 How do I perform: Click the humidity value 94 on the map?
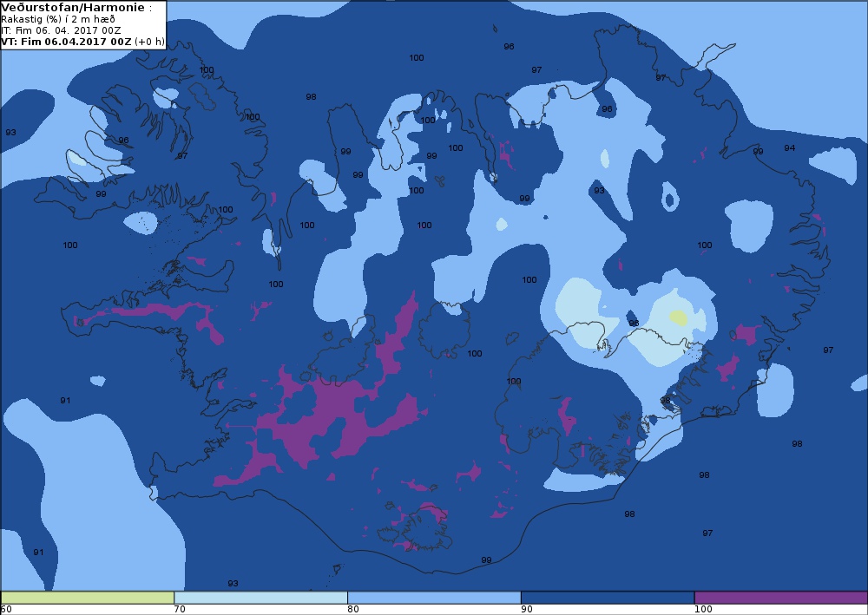pos(789,147)
